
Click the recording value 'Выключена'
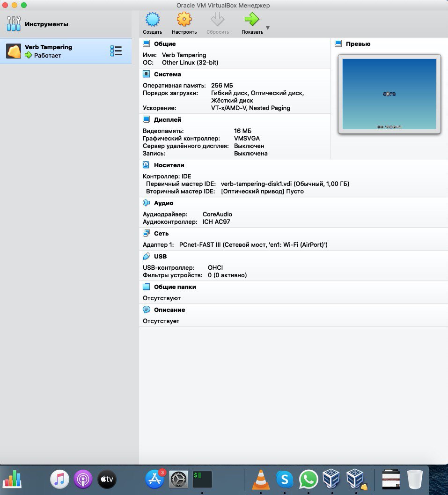tap(250, 154)
